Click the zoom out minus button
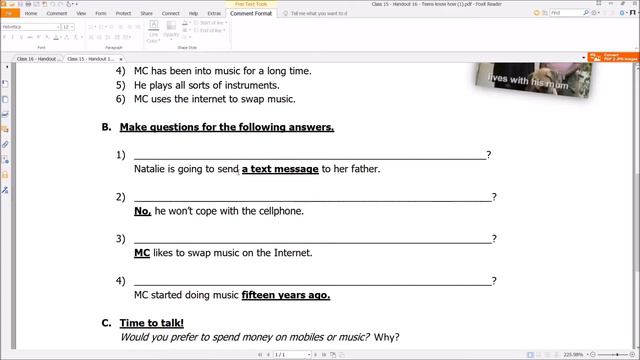 point(593,355)
